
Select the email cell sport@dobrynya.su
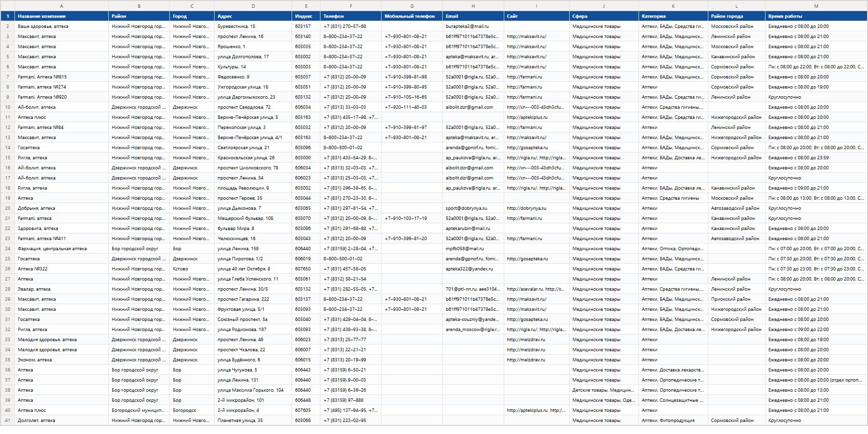click(473, 208)
